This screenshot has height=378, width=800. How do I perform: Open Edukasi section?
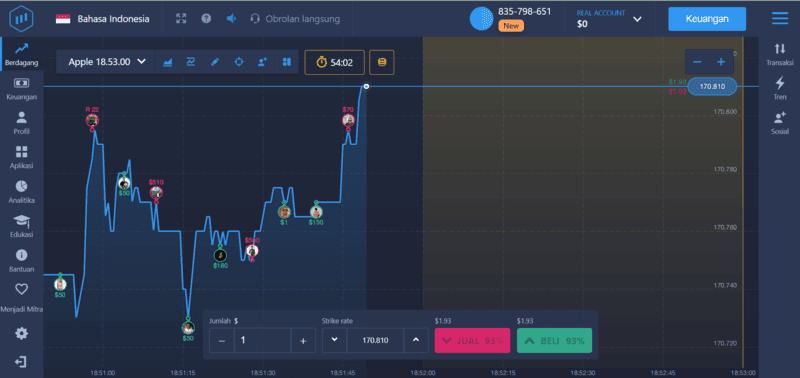tap(21, 226)
